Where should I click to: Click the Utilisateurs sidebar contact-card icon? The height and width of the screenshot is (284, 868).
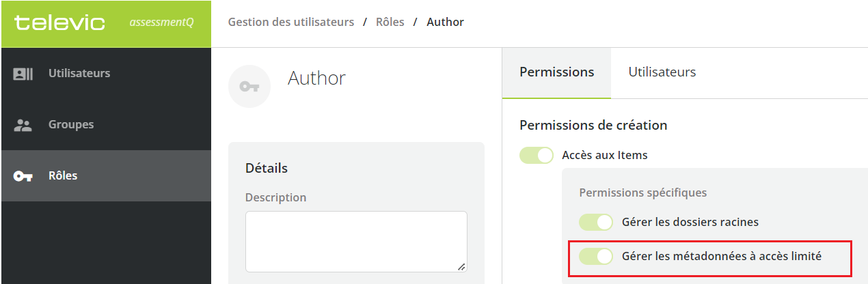(x=23, y=74)
